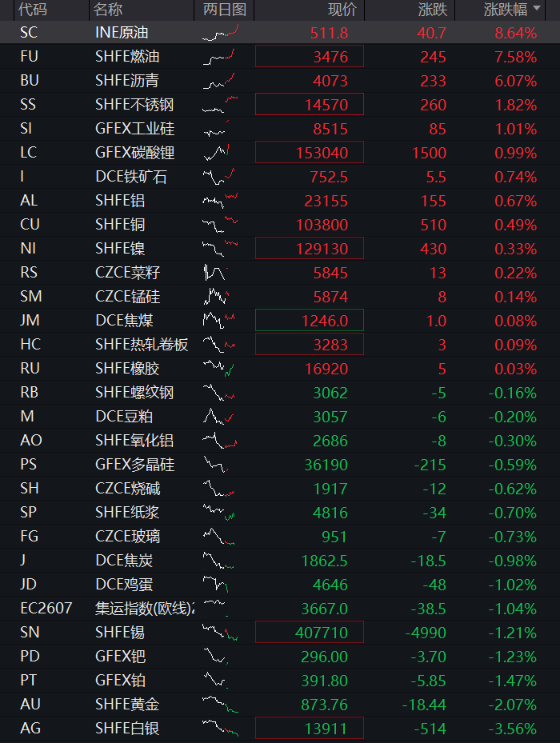This screenshot has width=560, height=743.
Task: Open the SHFE黄金 mini trend chart
Action: [x=221, y=704]
